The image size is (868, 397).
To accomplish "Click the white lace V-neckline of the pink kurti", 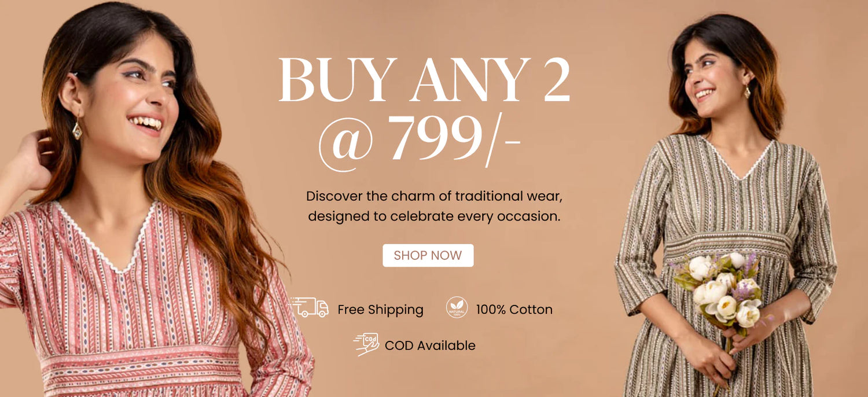I will pos(105,237).
